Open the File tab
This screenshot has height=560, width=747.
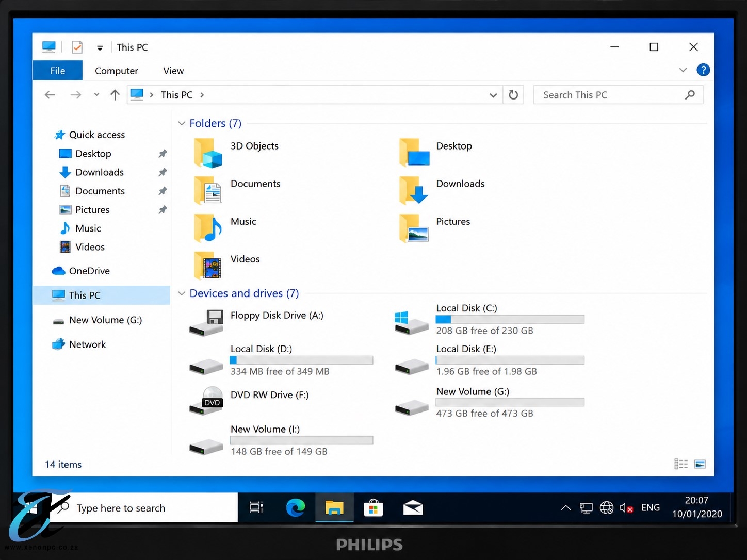click(57, 71)
